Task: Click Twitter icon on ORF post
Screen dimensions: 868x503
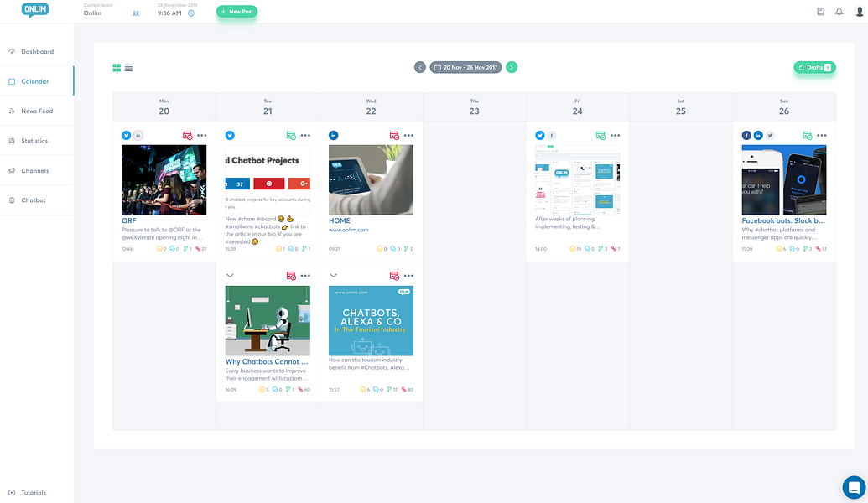Action: coord(126,136)
